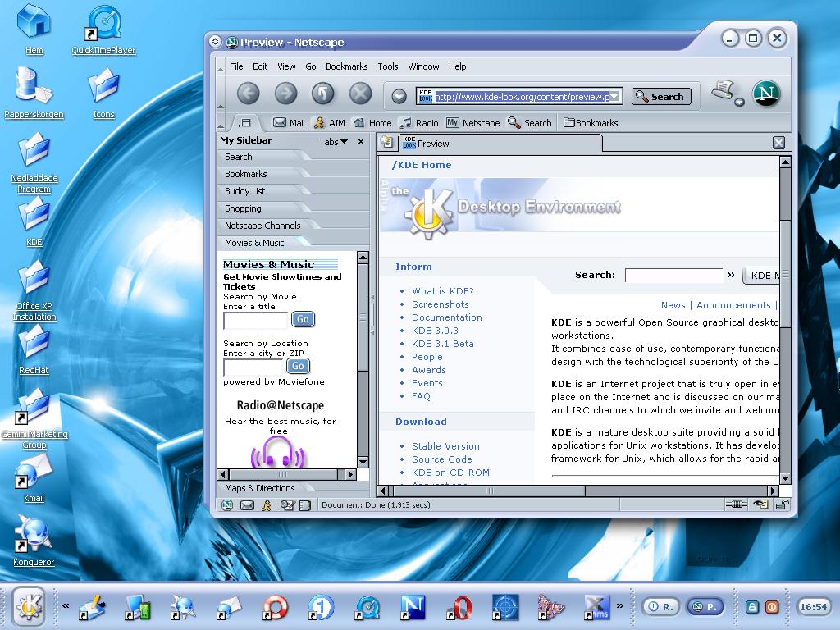The image size is (840, 630).
Task: Go forward with the Forward arrow button
Action: (x=285, y=94)
